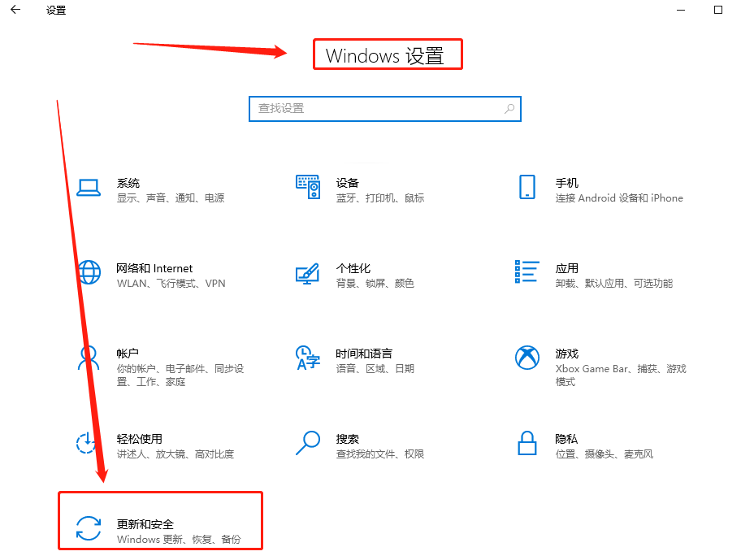Open the 隐私 (Privacy) lock icon

(x=526, y=444)
